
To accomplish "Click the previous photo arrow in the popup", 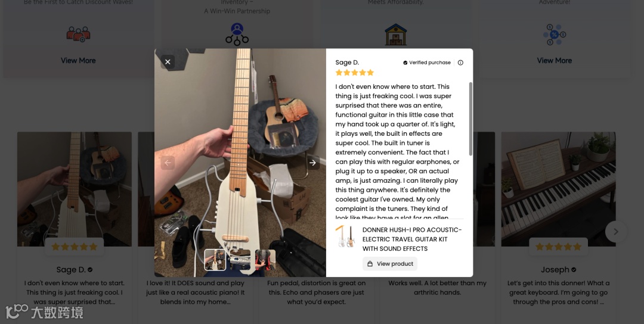I will pyautogui.click(x=168, y=163).
